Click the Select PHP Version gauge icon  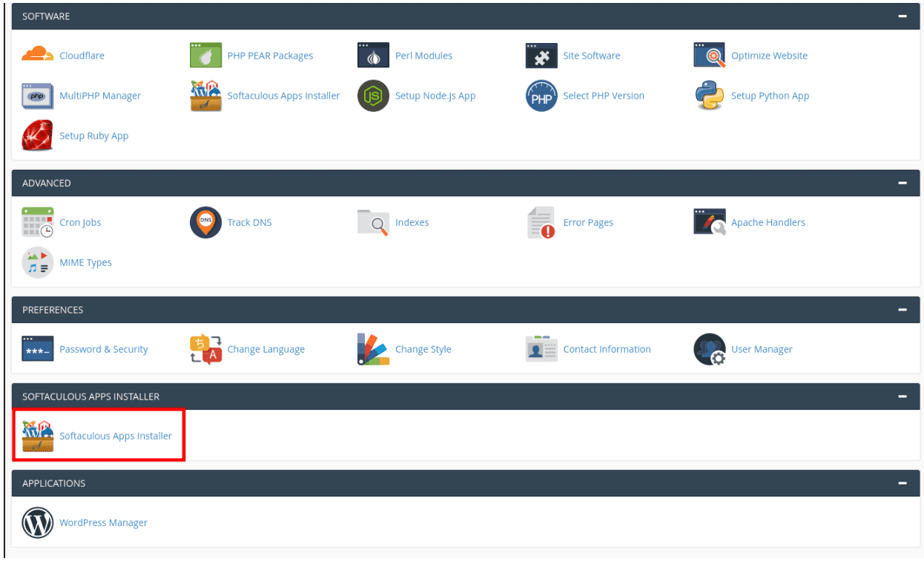tap(541, 96)
